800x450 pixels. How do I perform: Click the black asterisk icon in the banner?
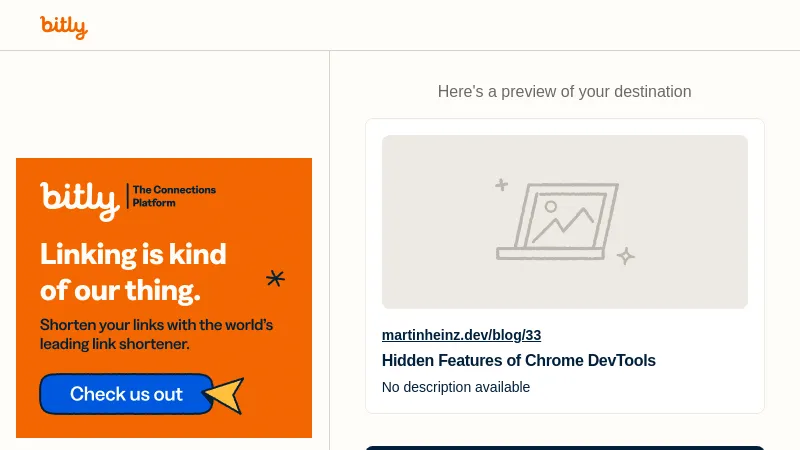coord(275,278)
